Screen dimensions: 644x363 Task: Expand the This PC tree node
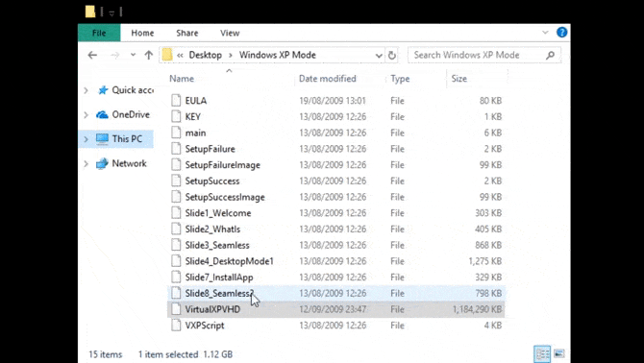(86, 139)
